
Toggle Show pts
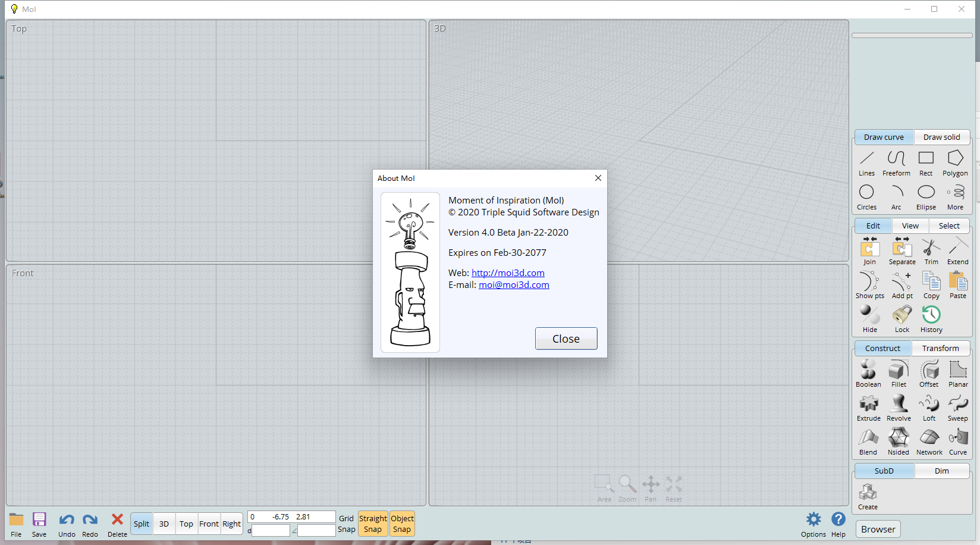[x=869, y=285]
